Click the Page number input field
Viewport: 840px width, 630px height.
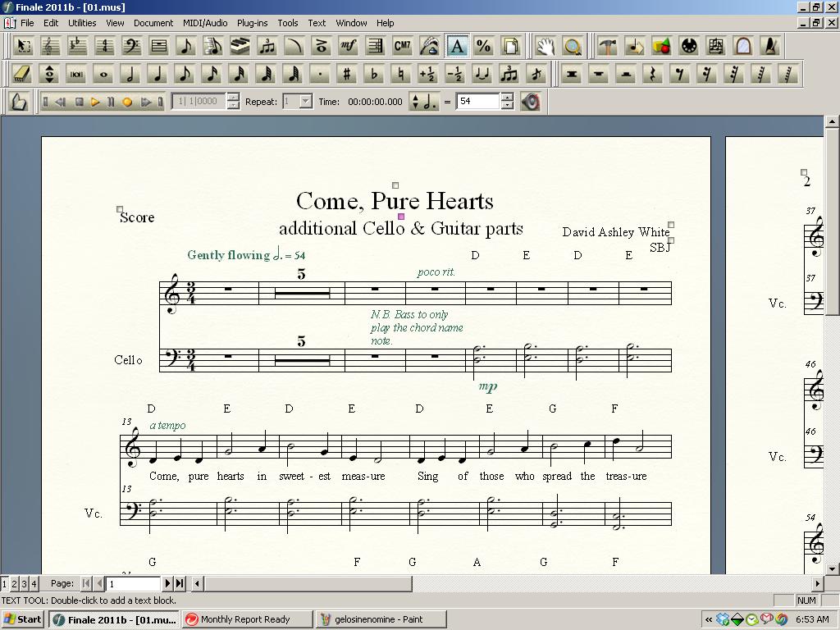pos(134,583)
